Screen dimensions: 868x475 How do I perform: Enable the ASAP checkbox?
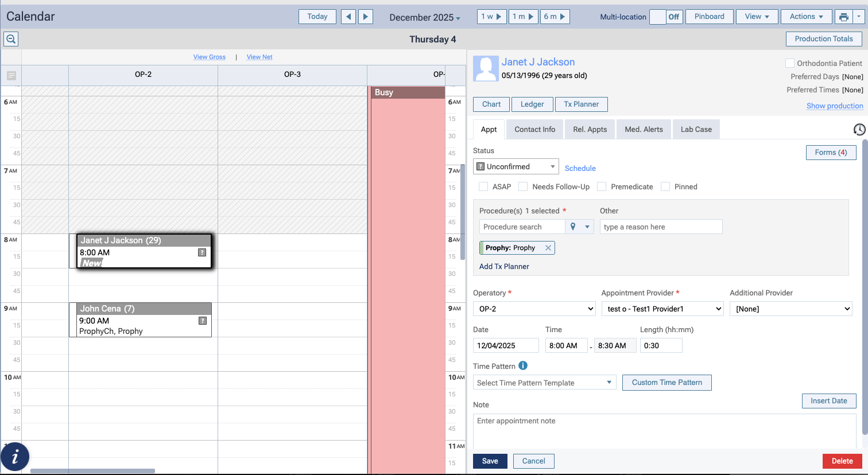point(483,186)
